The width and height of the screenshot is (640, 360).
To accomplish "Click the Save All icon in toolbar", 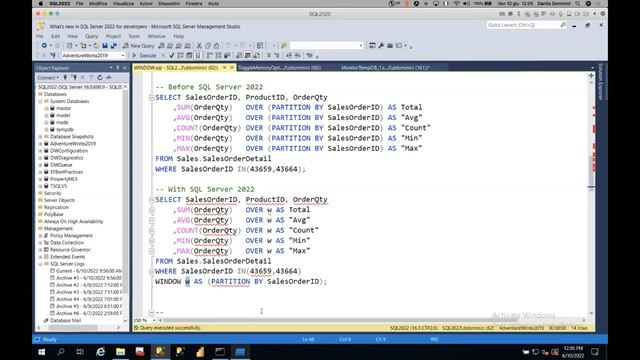I will (113, 46).
